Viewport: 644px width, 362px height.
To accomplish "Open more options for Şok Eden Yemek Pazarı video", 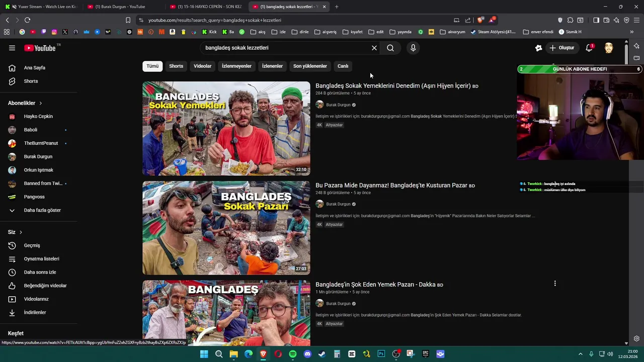I will [555, 284].
